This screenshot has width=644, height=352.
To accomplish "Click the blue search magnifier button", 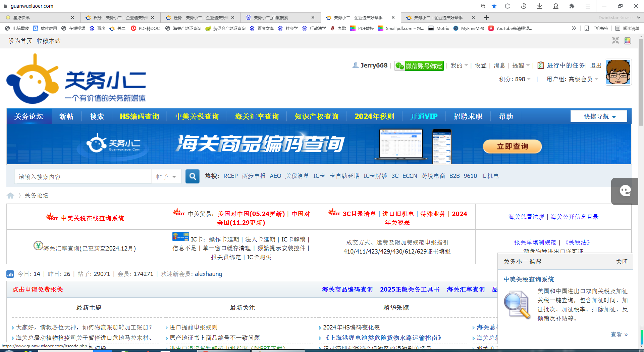I will [x=193, y=176].
